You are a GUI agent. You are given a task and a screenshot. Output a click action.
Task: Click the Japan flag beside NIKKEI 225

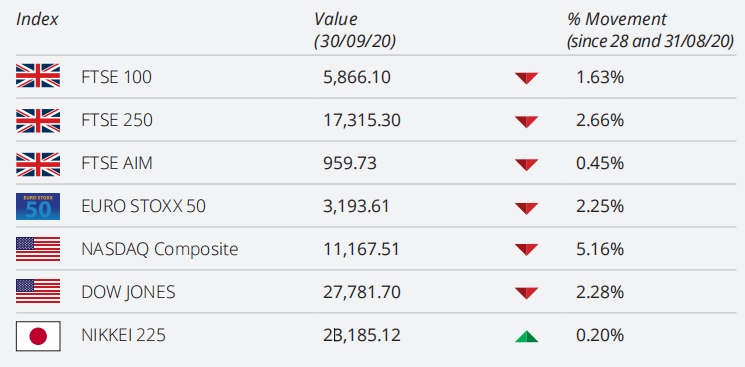(38, 336)
